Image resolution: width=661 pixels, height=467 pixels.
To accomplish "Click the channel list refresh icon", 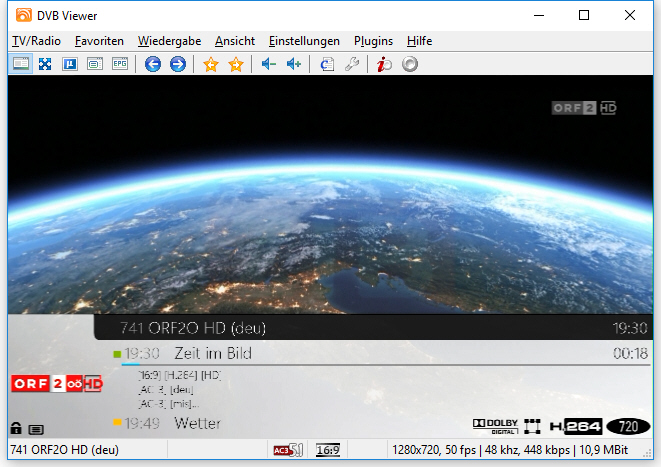I will click(x=327, y=64).
